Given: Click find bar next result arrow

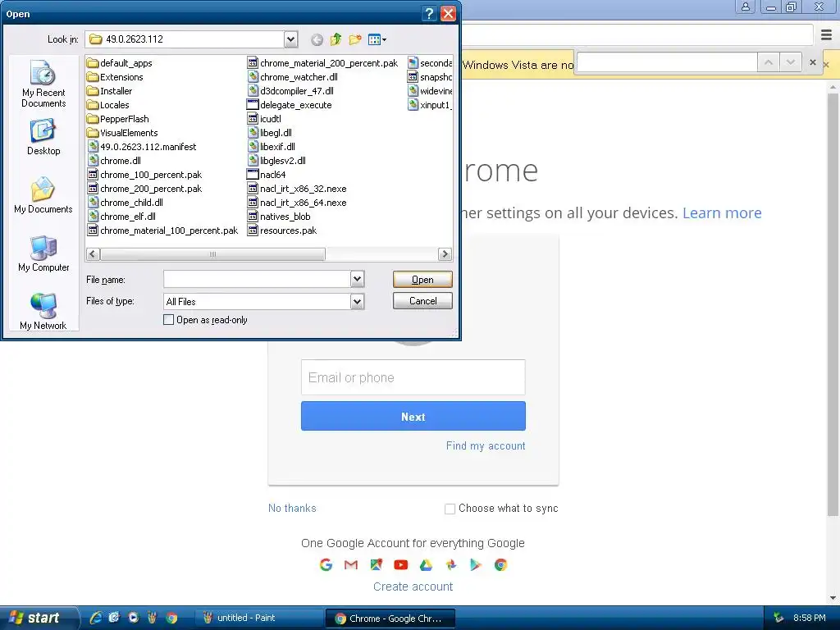Looking at the screenshot, I should click(790, 62).
